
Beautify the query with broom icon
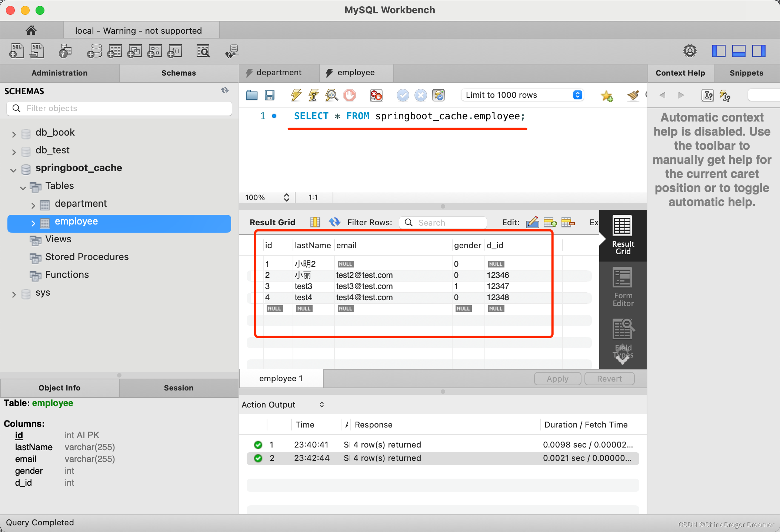[633, 95]
